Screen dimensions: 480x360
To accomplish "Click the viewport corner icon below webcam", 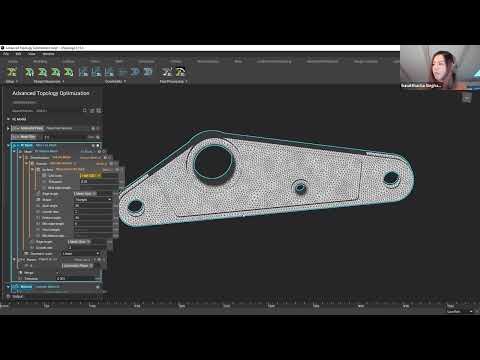I will click(x=467, y=98).
